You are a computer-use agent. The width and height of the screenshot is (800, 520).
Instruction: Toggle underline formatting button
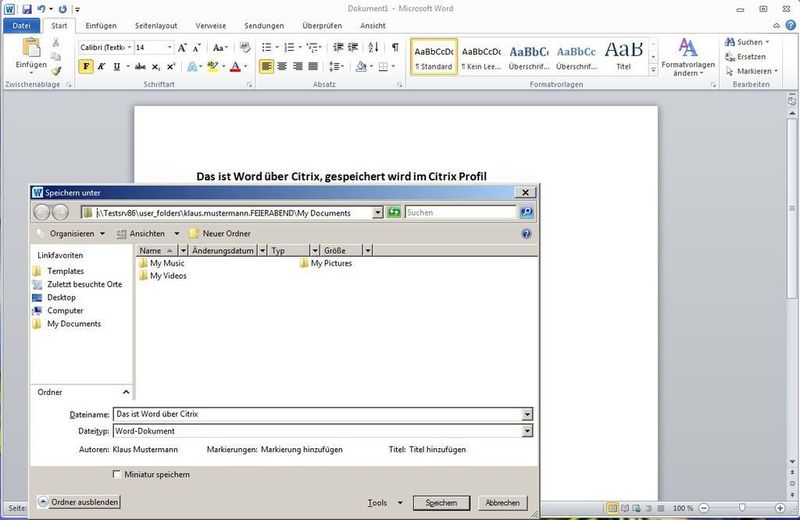tap(117, 66)
